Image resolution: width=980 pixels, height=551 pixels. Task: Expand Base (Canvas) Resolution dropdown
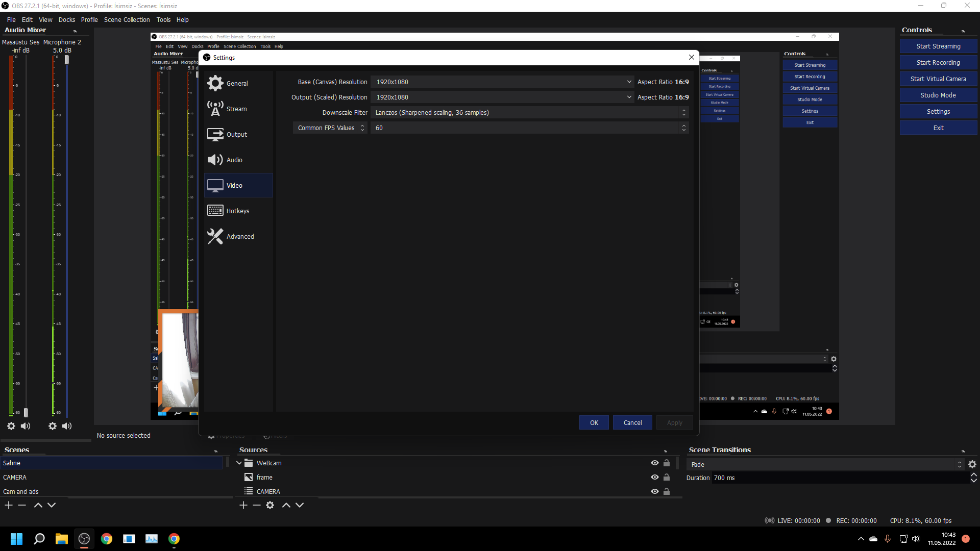pos(629,82)
